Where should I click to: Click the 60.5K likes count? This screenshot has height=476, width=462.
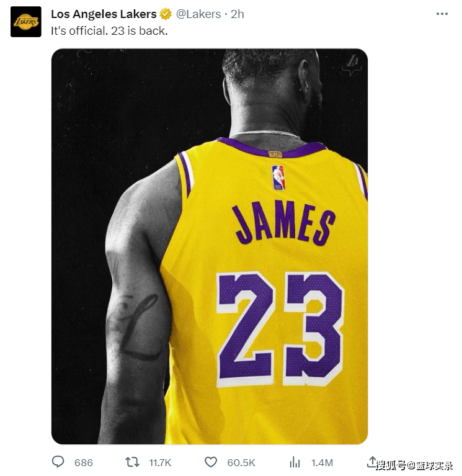tap(241, 462)
